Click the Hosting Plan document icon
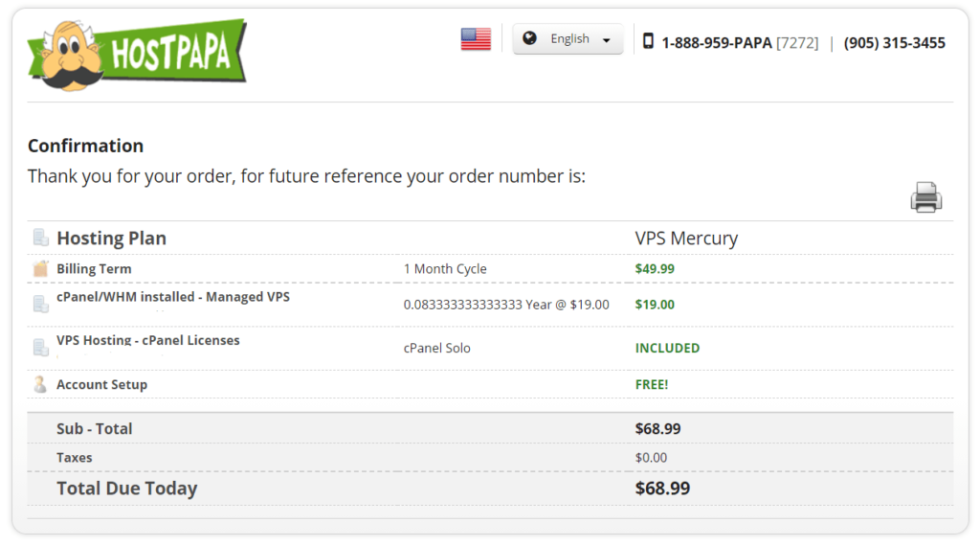This screenshot has width=980, height=546. pyautogui.click(x=40, y=238)
